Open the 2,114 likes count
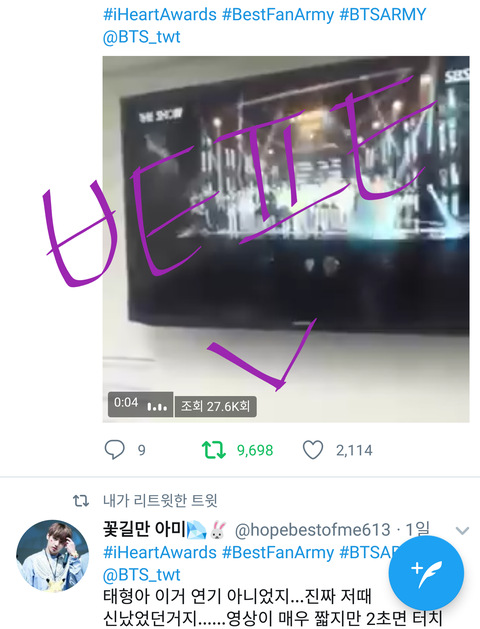The image size is (480, 629). click(354, 450)
